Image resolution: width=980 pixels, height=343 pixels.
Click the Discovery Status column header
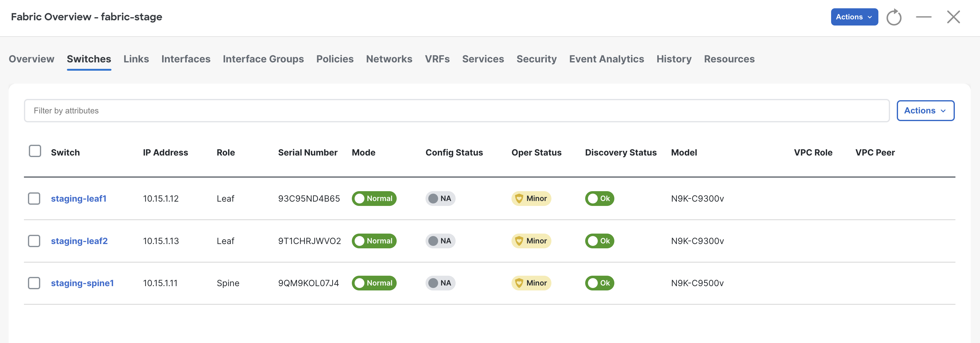621,153
